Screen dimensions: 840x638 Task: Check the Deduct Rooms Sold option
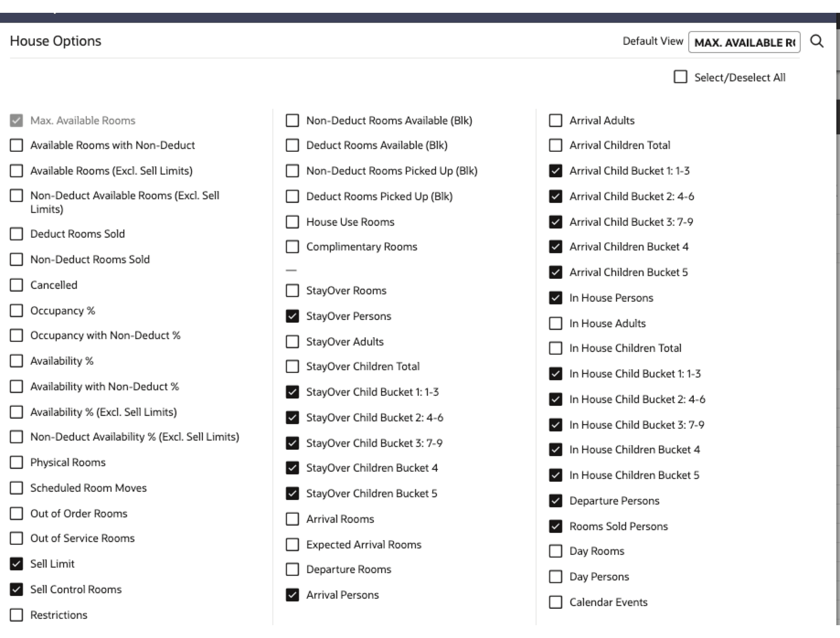(16, 234)
